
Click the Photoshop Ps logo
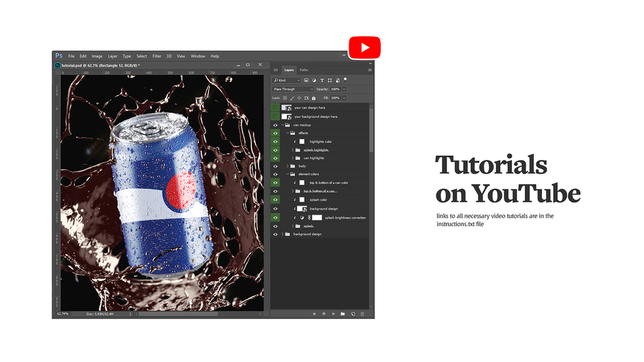pyautogui.click(x=59, y=56)
